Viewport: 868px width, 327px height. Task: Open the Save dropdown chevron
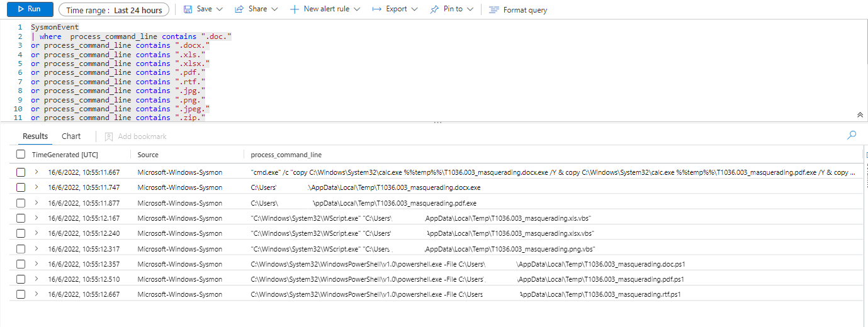[x=219, y=9]
